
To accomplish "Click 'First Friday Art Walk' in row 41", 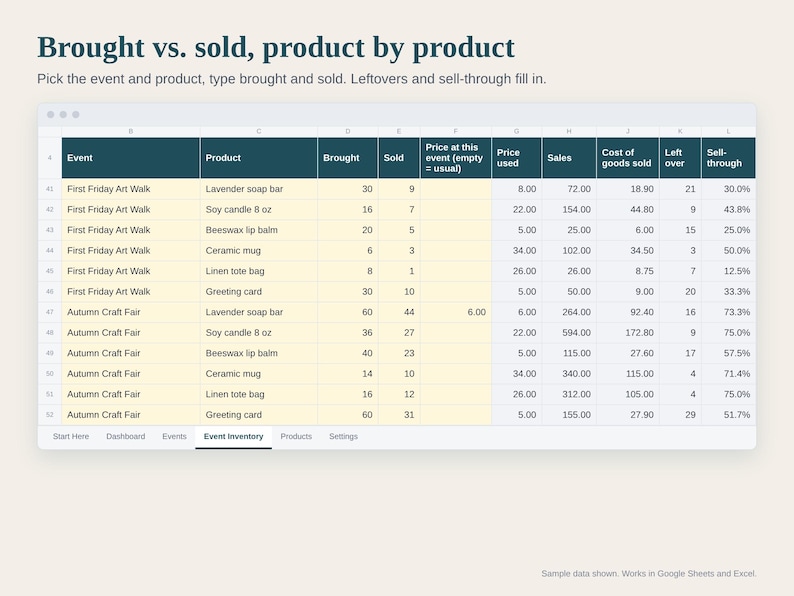I will point(108,189).
